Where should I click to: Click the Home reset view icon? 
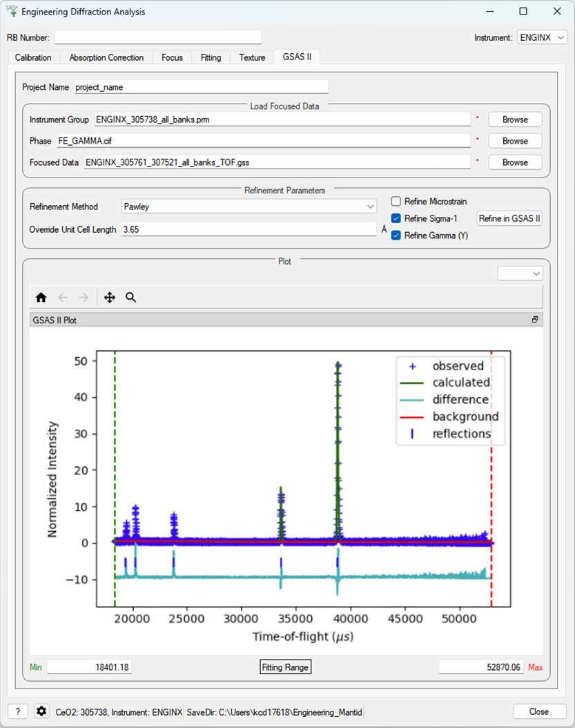[41, 297]
